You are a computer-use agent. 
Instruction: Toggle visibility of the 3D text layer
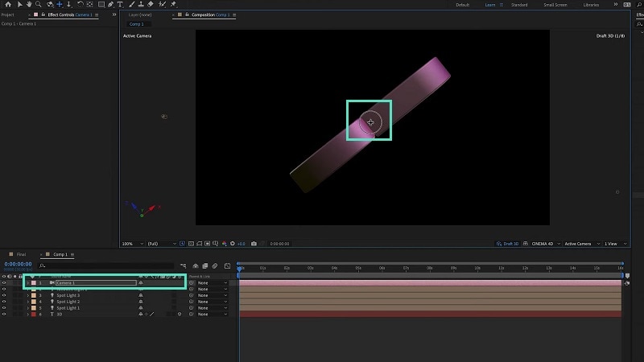(4, 315)
